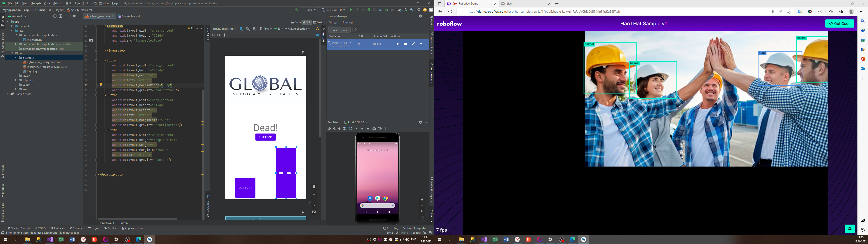Click the Search Everywhere magnifier in Android Studio
Image resolution: width=868 pixels, height=244 pixels.
tap(419, 10)
